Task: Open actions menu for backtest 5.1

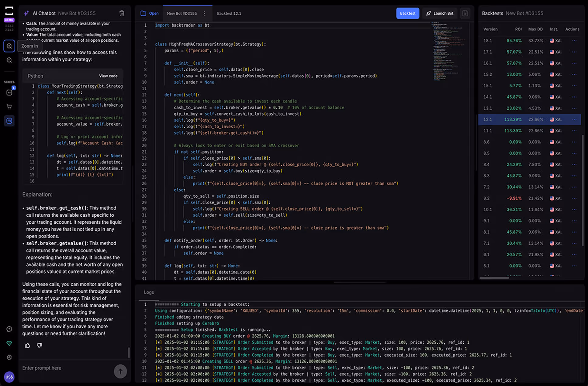Action: point(574,266)
